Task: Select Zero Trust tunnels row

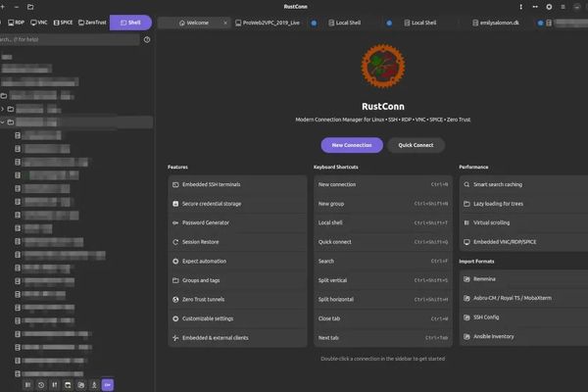Action: [238, 299]
